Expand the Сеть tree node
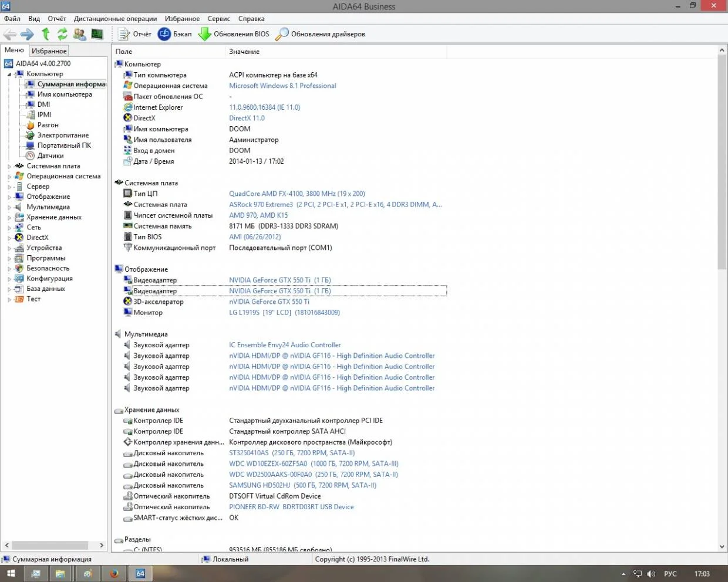 tap(9, 228)
